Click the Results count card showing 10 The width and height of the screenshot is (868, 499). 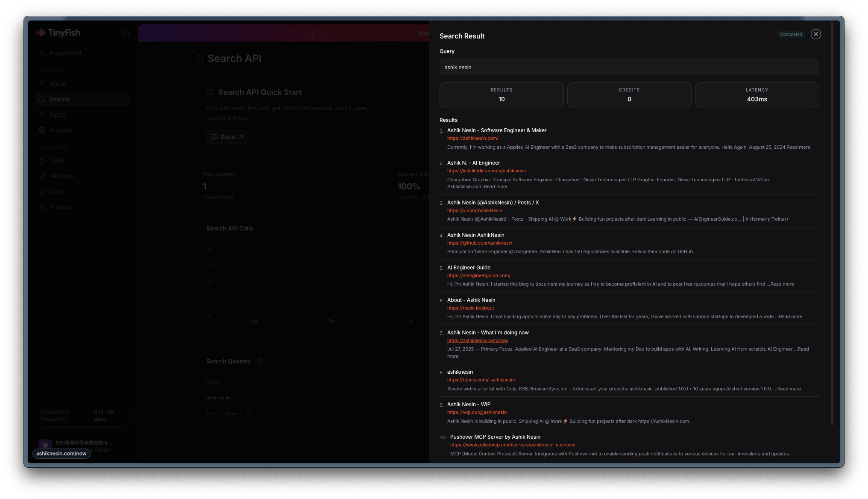click(501, 95)
